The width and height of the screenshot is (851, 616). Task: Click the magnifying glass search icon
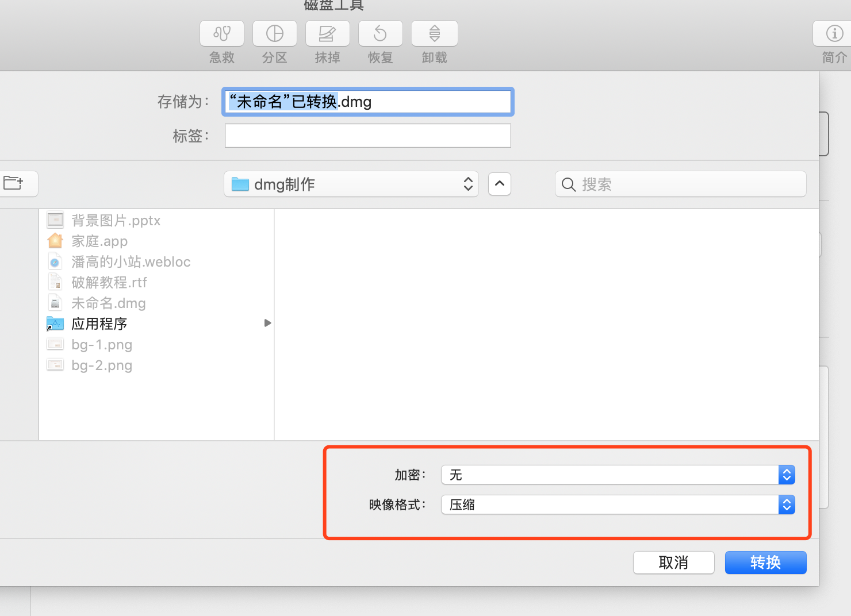(568, 184)
